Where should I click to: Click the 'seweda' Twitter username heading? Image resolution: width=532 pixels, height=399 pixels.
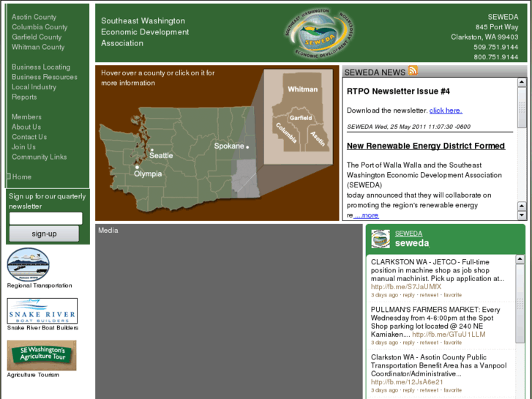click(412, 243)
